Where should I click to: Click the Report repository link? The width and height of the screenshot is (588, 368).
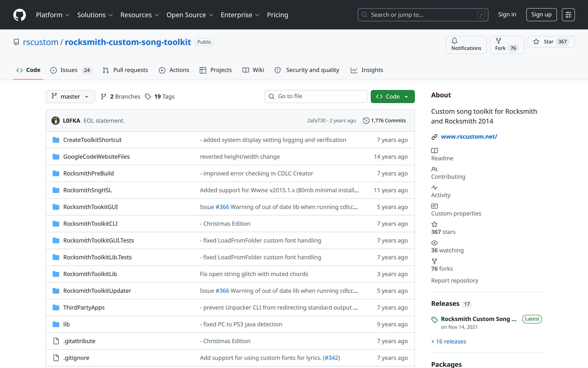[455, 281]
